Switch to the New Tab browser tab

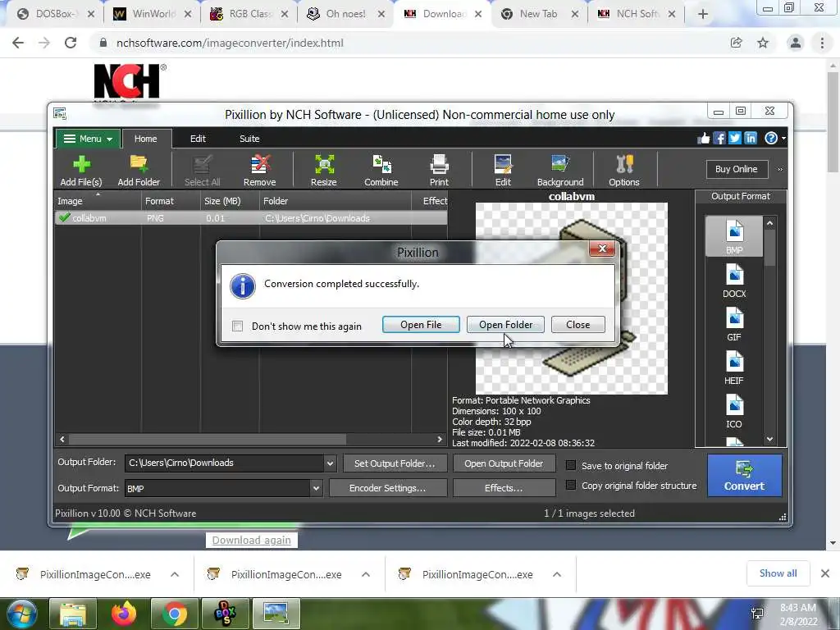(x=538, y=14)
